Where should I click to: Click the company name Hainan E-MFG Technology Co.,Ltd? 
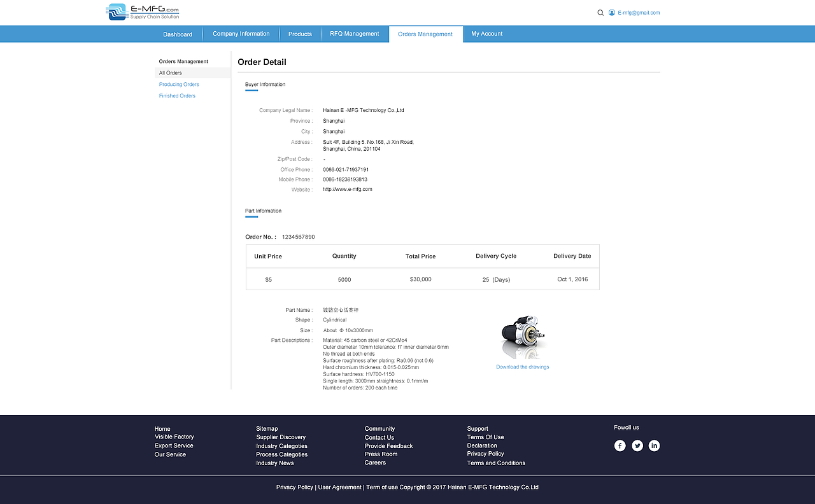tap(364, 111)
